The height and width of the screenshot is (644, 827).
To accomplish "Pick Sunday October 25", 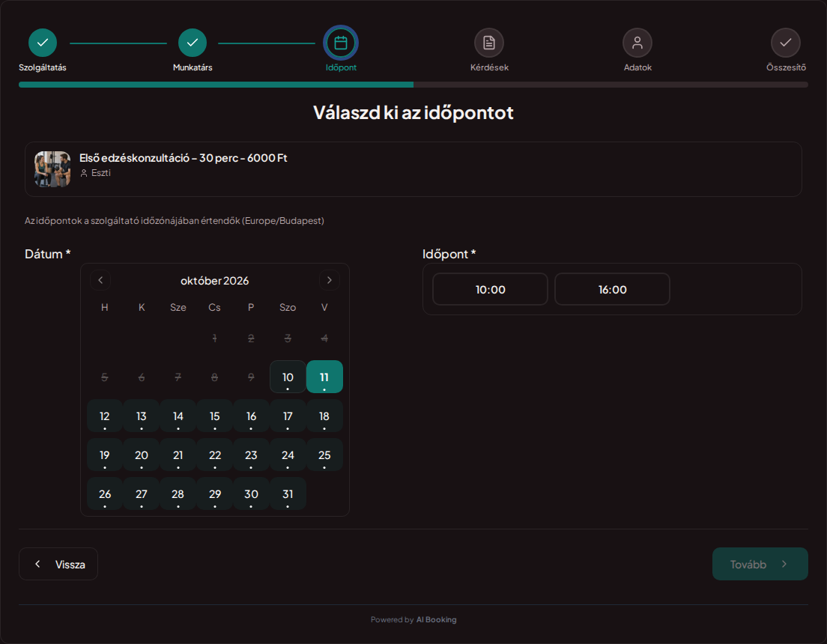I will click(324, 455).
